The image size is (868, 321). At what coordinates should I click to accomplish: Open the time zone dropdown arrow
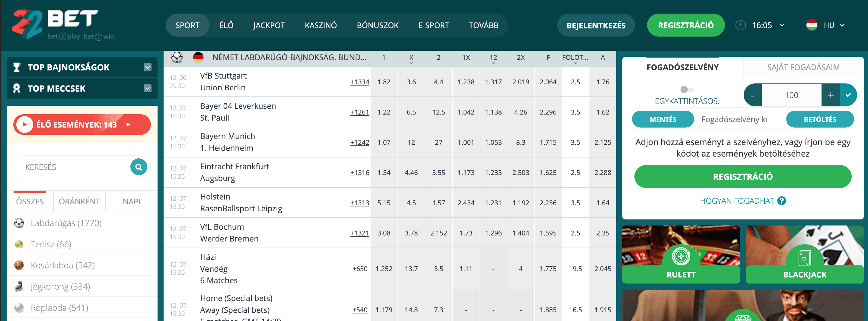coord(782,25)
